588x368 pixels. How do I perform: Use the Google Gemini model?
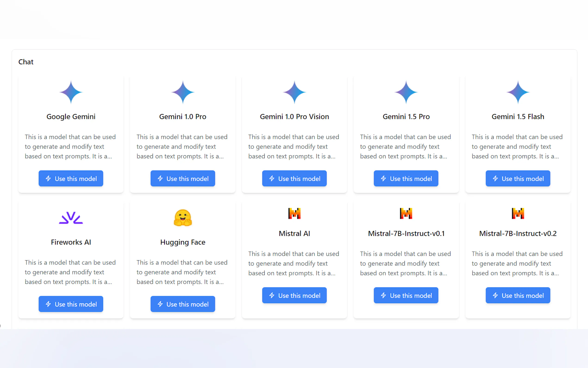pos(71,178)
